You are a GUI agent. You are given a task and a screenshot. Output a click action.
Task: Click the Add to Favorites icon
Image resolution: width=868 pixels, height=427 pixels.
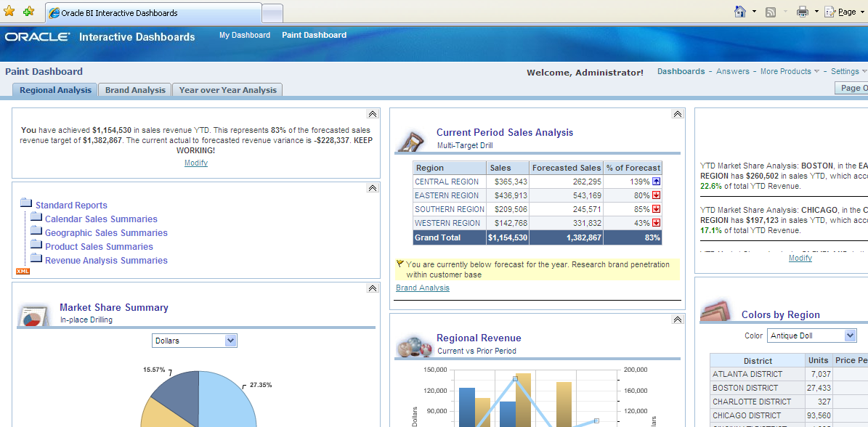point(29,11)
